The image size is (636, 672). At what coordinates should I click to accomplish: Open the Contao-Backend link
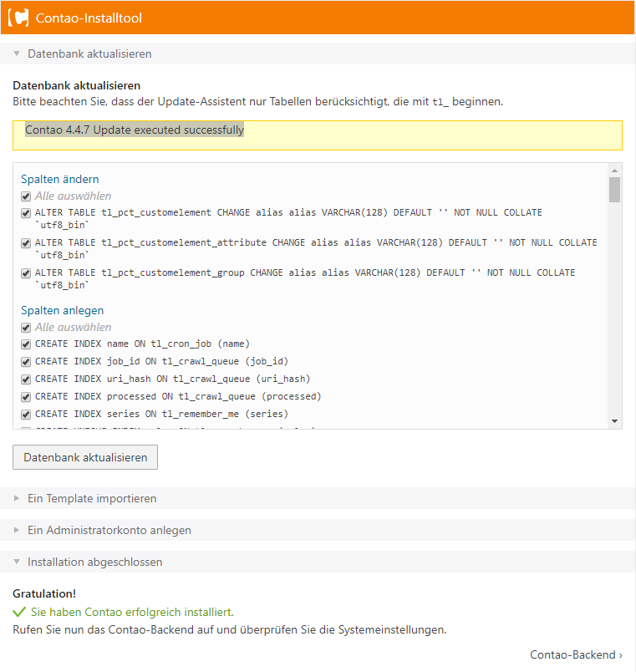coord(576,654)
